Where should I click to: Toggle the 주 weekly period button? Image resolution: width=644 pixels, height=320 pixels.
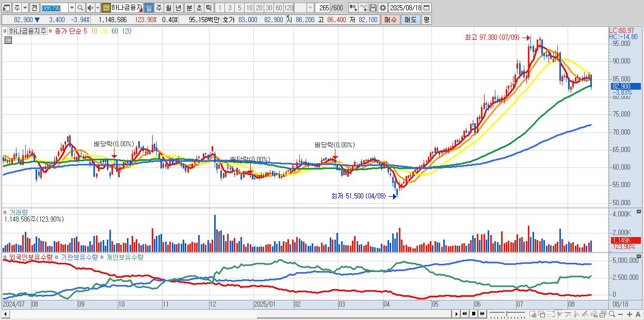[x=158, y=8]
